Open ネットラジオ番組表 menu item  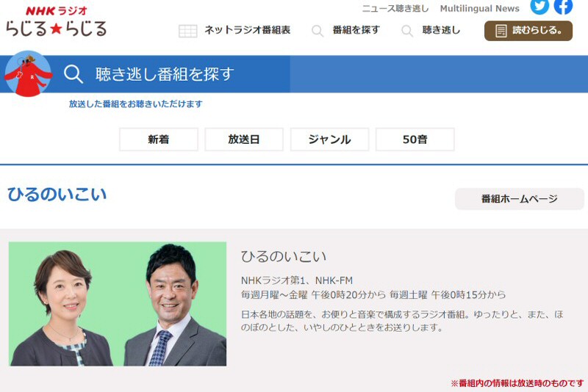(x=247, y=31)
